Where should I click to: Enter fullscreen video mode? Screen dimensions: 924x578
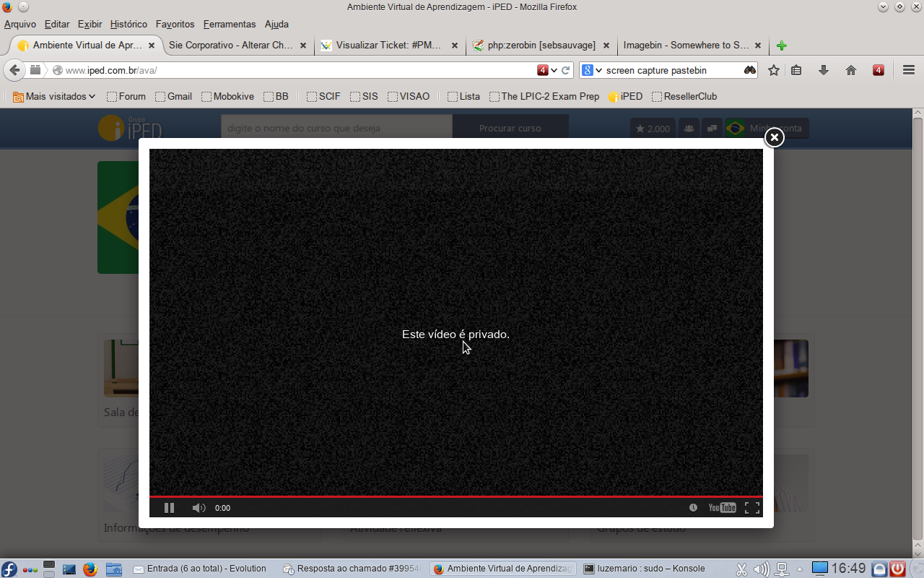pos(751,508)
